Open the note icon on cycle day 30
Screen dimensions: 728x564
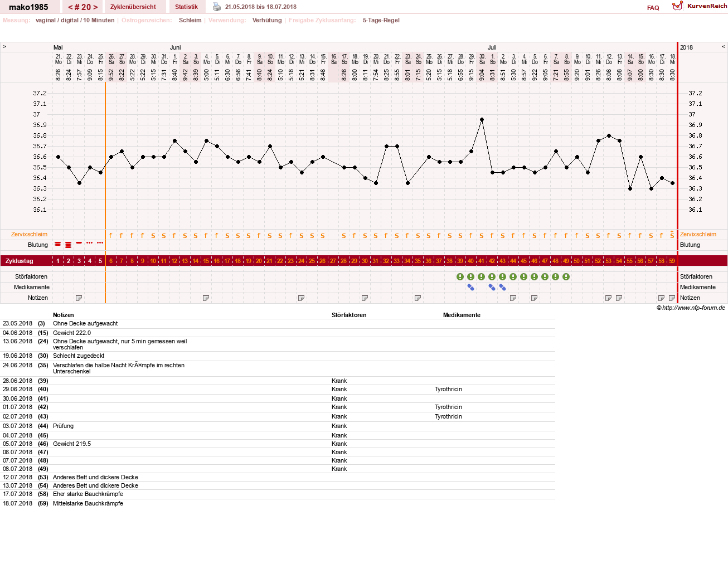pos(365,298)
